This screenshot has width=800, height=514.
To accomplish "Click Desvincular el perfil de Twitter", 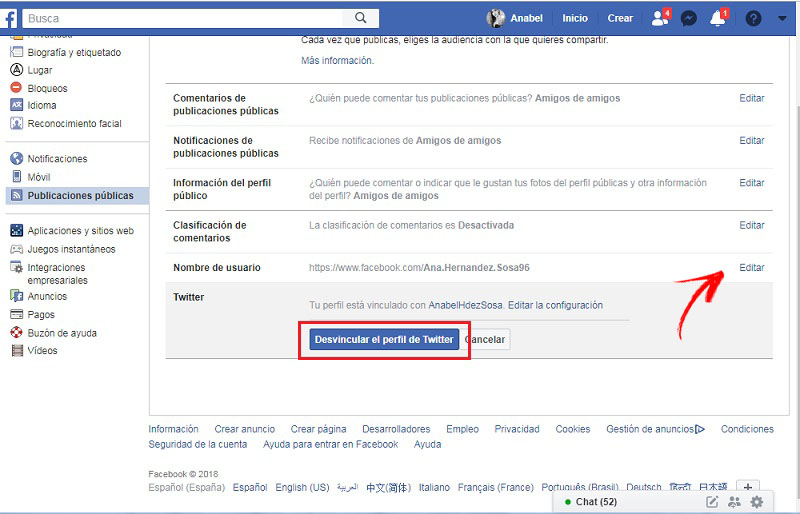I will click(384, 339).
